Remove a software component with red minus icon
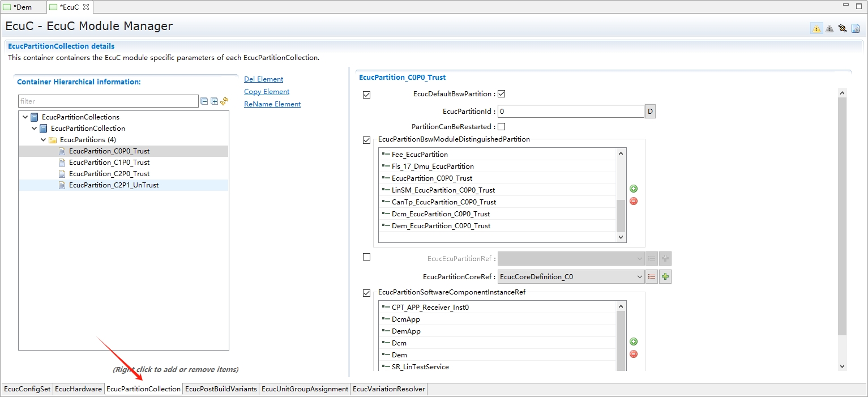Screen dimensions: 868x397 click(x=633, y=354)
